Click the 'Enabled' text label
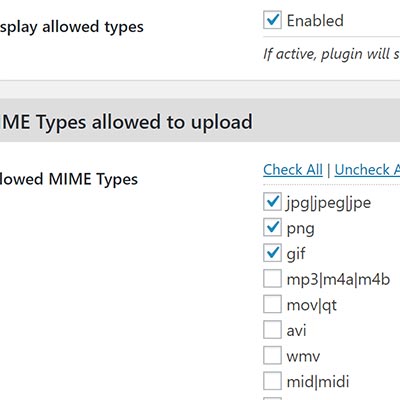400x400 pixels. click(315, 21)
